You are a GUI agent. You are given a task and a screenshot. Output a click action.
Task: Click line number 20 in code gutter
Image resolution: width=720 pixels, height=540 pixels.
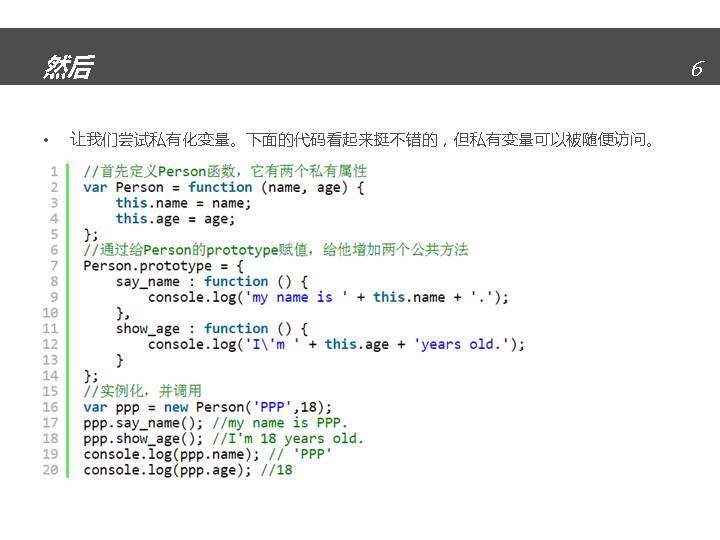51,470
